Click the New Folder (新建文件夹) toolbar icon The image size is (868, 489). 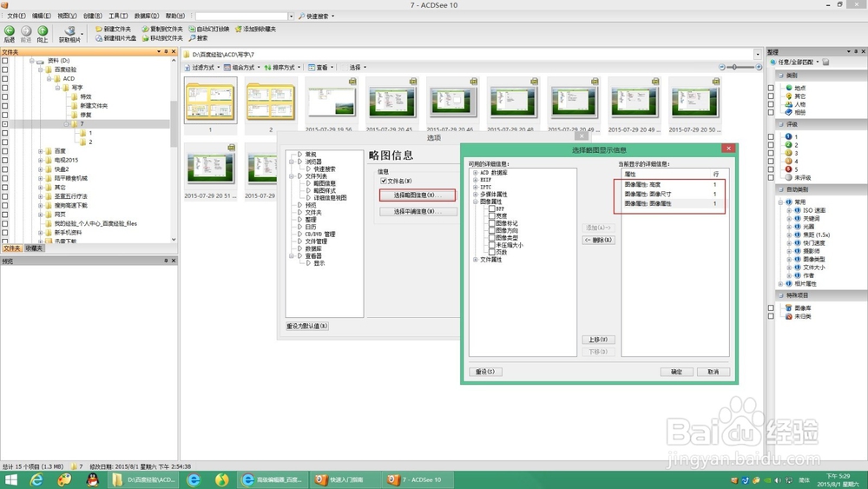click(x=99, y=29)
